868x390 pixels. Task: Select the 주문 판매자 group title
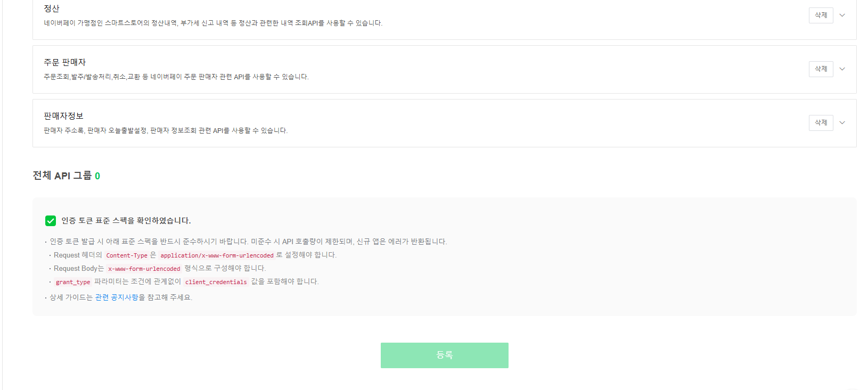[x=64, y=62]
